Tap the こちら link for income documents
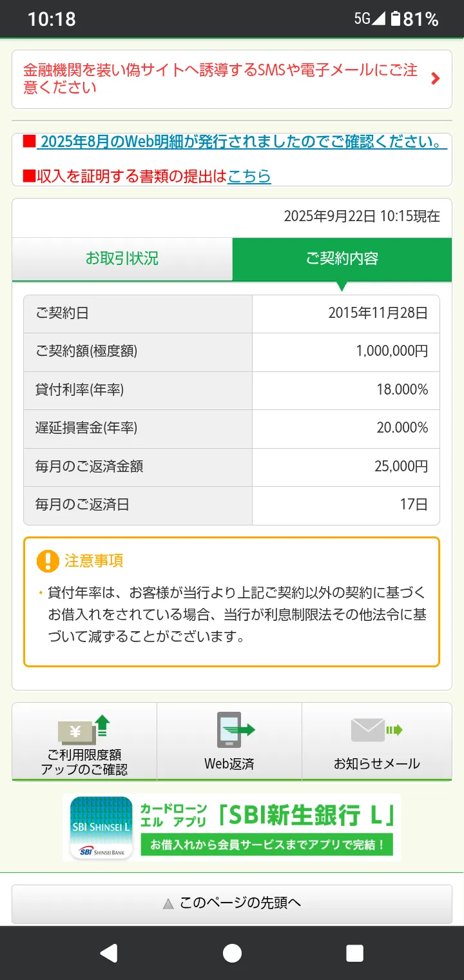The width and height of the screenshot is (464, 980). [249, 176]
